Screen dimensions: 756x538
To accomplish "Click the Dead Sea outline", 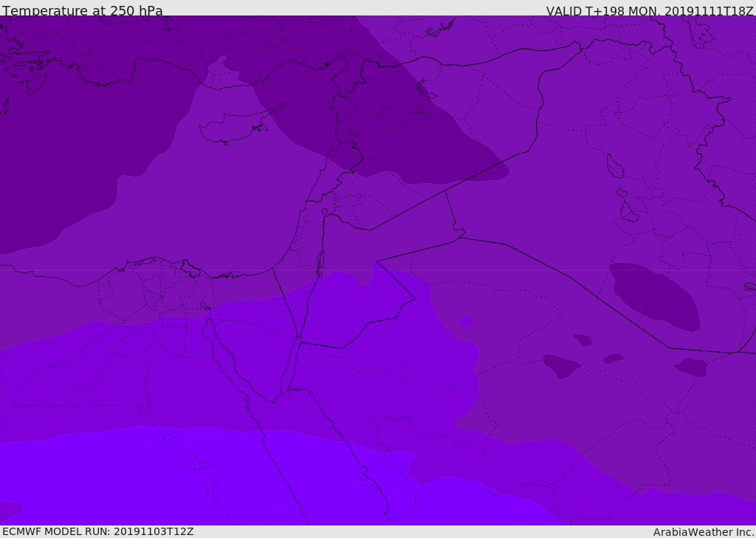I will [320, 261].
